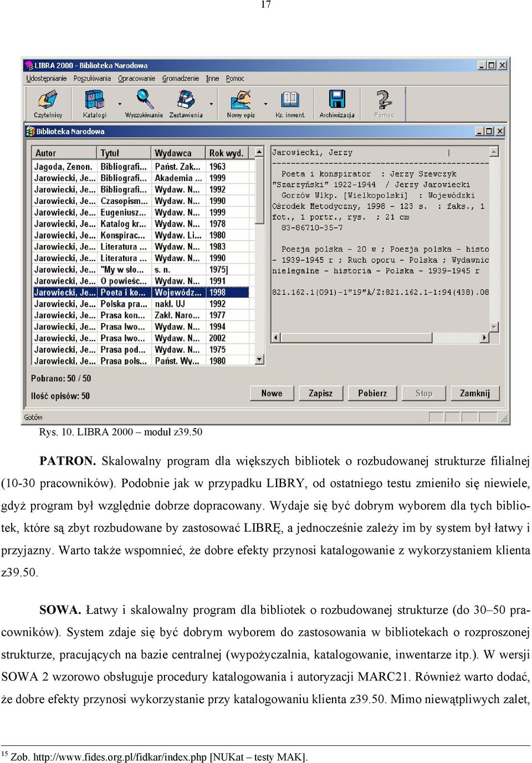Click publisher cell nakł. UJ
532x763 pixels.
178,304
